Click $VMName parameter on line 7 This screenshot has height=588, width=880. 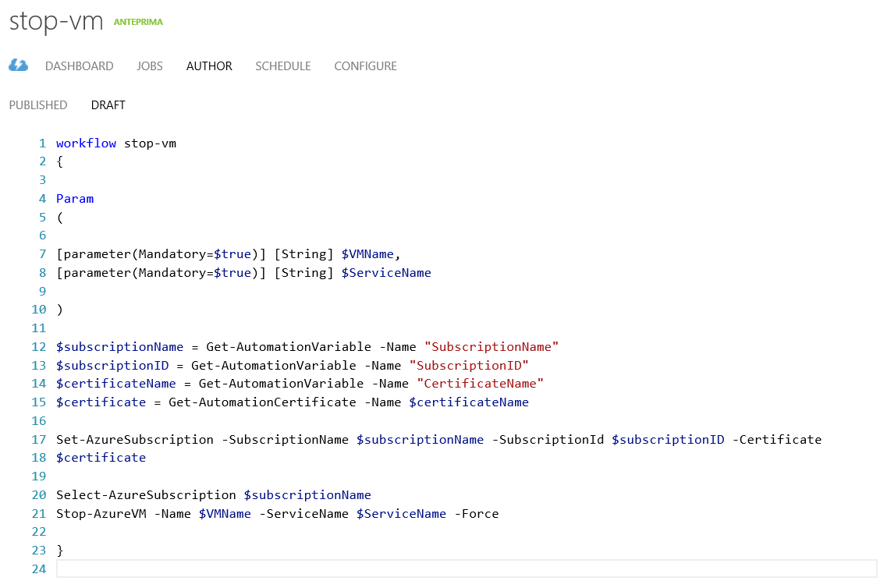(367, 254)
